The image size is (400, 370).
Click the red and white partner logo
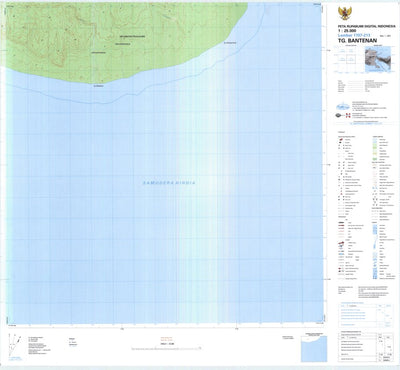[347, 115]
